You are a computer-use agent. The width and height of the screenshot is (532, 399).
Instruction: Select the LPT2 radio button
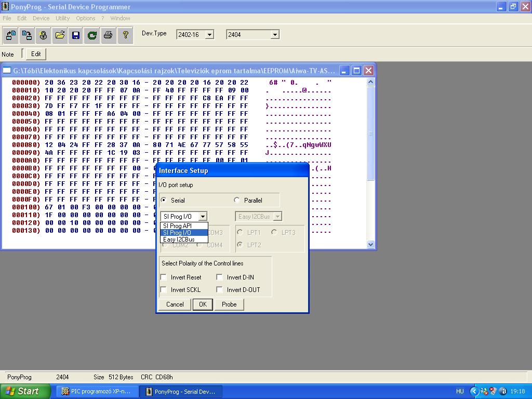pyautogui.click(x=240, y=245)
